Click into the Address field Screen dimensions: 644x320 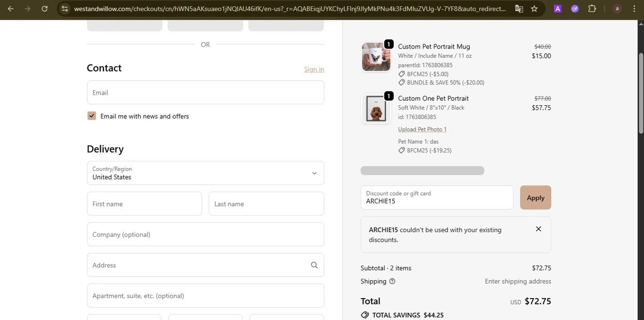coord(206,265)
